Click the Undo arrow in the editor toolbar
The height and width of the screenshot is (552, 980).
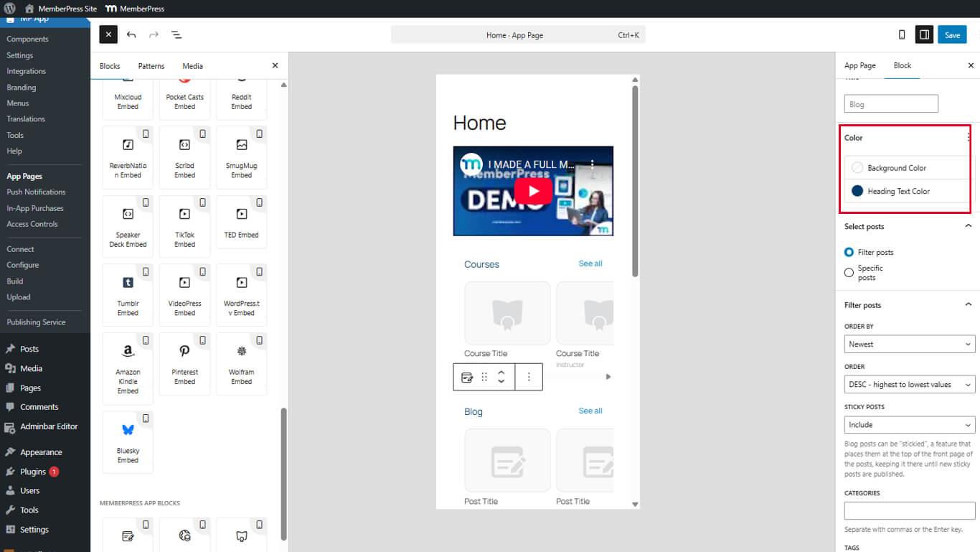[131, 34]
